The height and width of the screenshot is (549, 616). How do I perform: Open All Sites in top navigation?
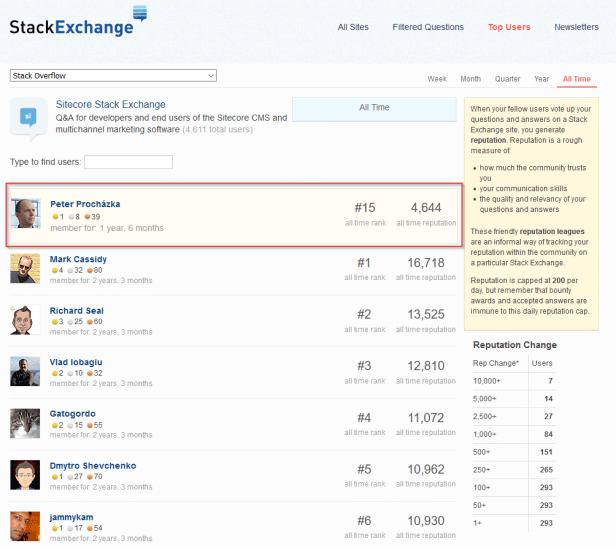tap(355, 27)
